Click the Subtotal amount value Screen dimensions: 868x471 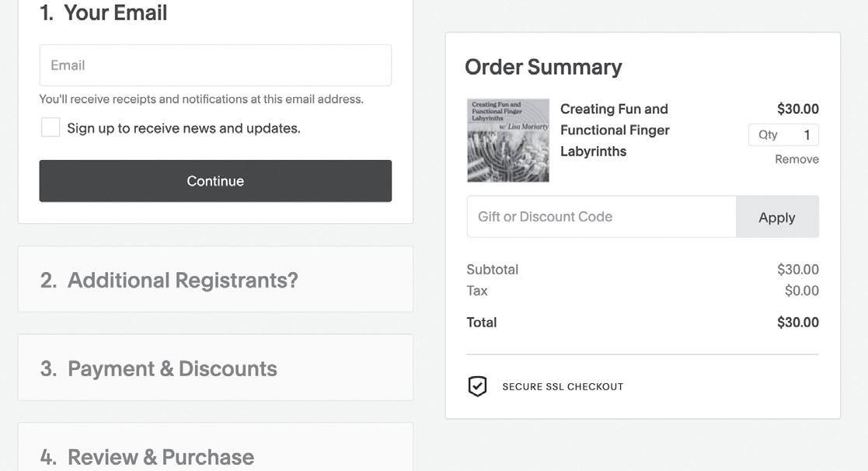click(x=797, y=270)
